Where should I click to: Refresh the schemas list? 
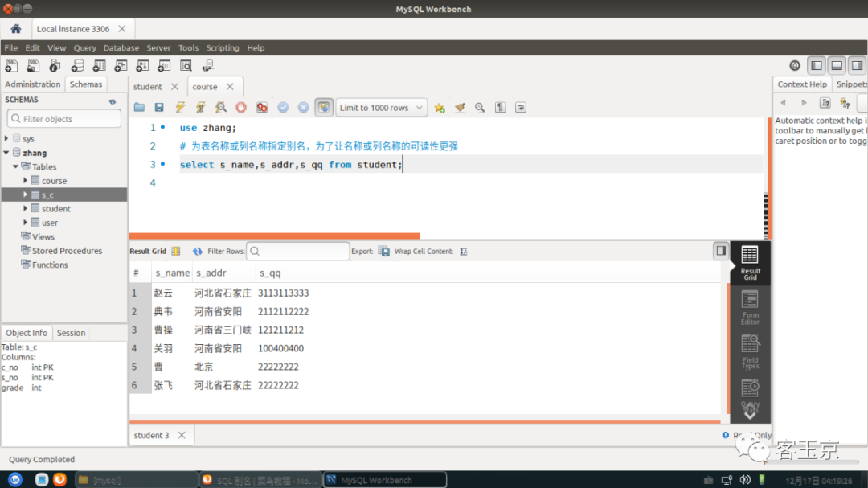pyautogui.click(x=113, y=101)
